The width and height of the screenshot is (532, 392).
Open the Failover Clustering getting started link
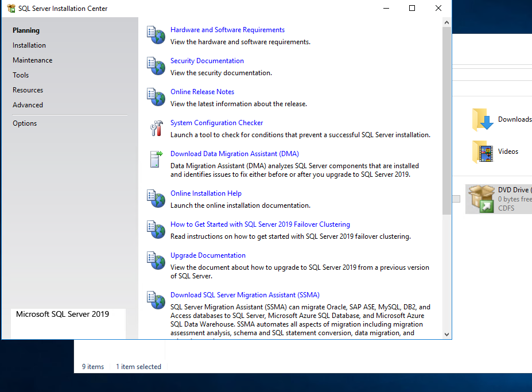pos(260,224)
